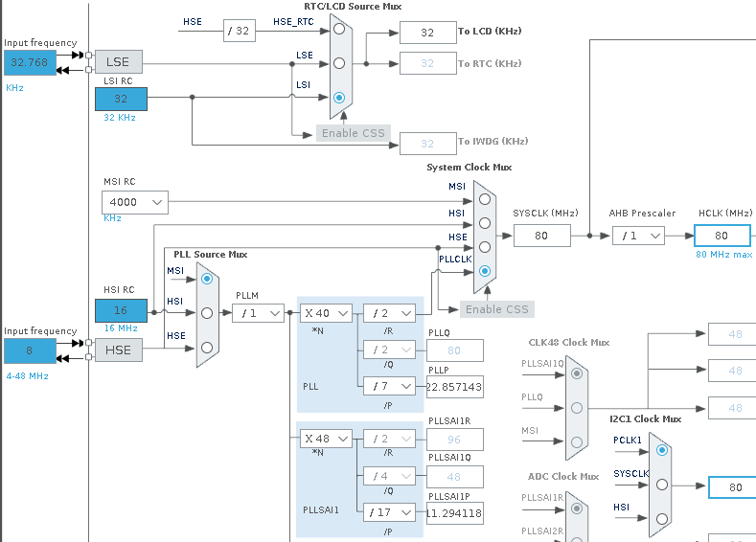Open the PLL /P divider dropdown showing /7
The width and height of the screenshot is (756, 542).
pyautogui.click(x=389, y=386)
